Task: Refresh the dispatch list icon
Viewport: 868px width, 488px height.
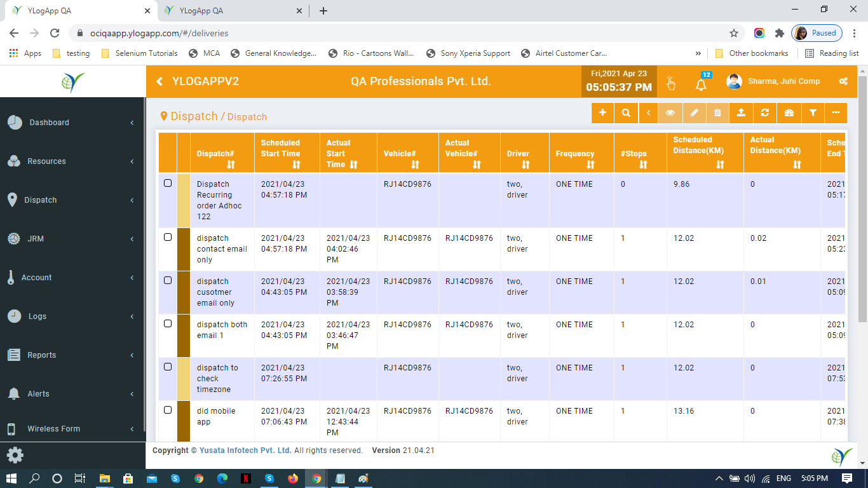Action: pos(765,113)
